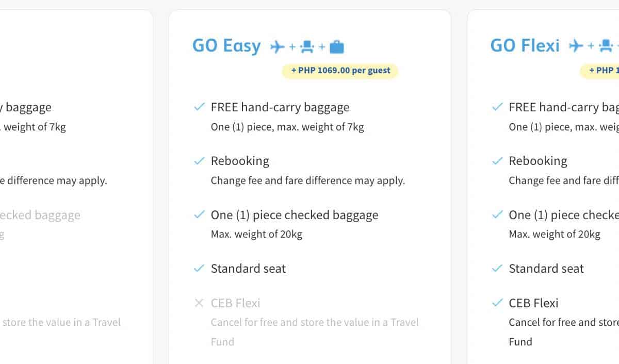
Task: Click the X mark beside GO Easy CEB Flexi
Action: (199, 303)
